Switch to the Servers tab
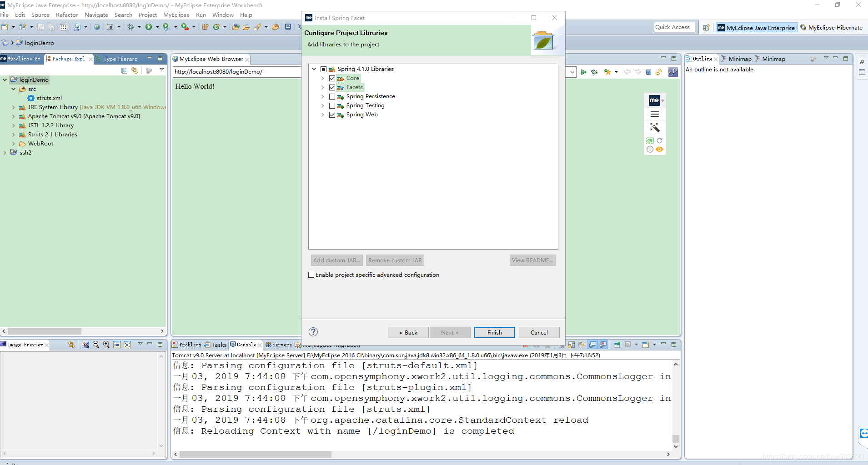868x465 pixels. pyautogui.click(x=279, y=345)
